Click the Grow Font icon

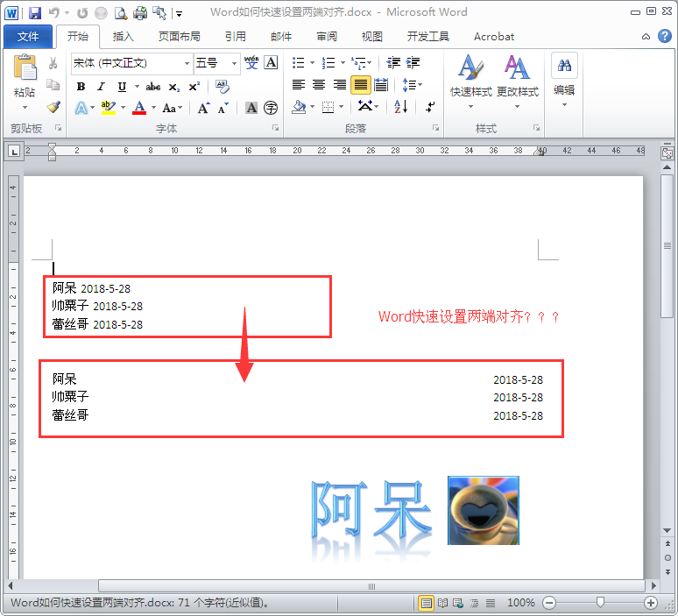203,108
